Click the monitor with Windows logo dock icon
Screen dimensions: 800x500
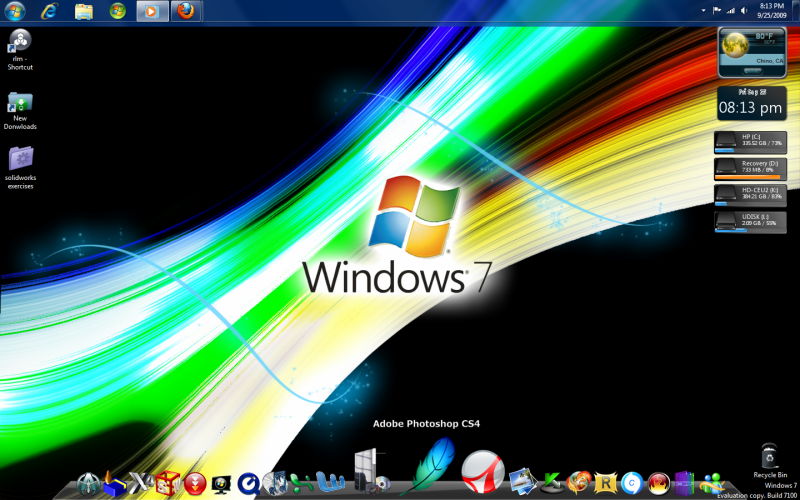[x=221, y=484]
